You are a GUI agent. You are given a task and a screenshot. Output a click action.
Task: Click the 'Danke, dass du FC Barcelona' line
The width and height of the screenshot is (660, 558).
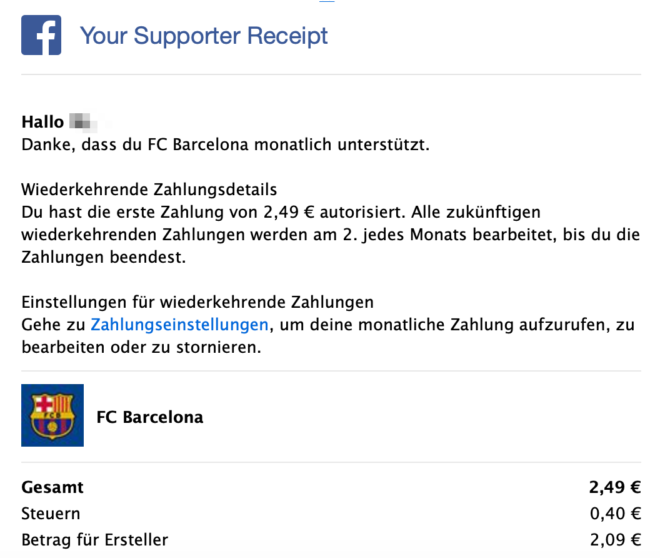(225, 144)
